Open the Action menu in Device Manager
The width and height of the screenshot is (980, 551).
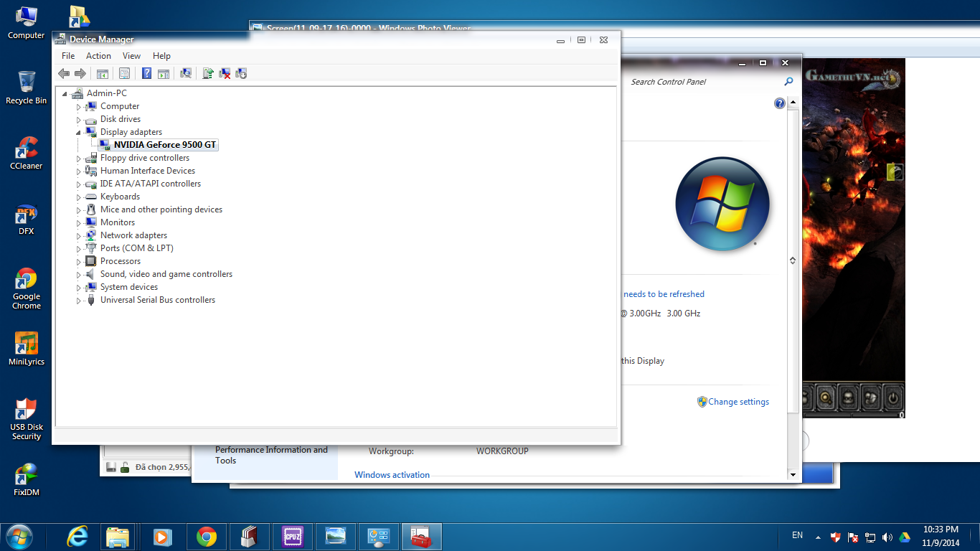(x=98, y=56)
